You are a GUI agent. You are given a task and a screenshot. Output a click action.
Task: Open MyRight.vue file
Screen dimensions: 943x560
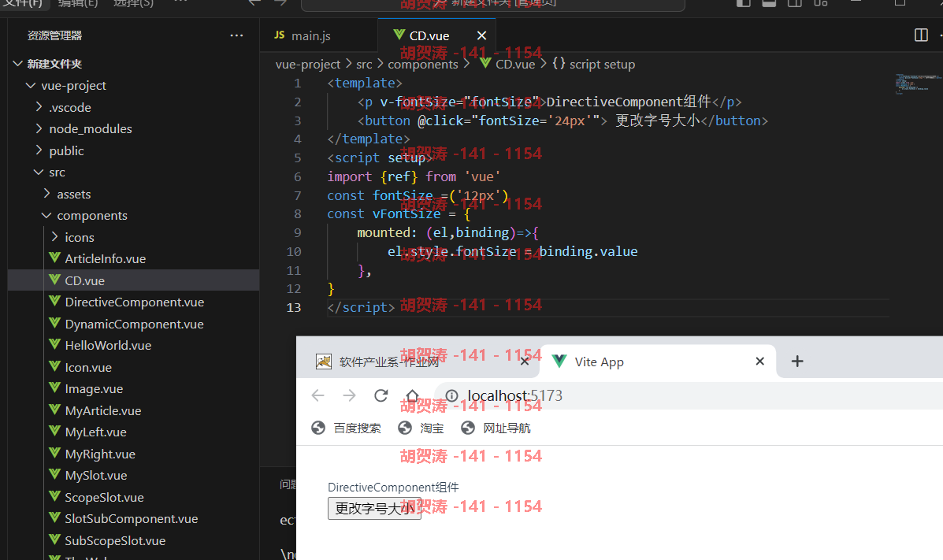[133, 454]
